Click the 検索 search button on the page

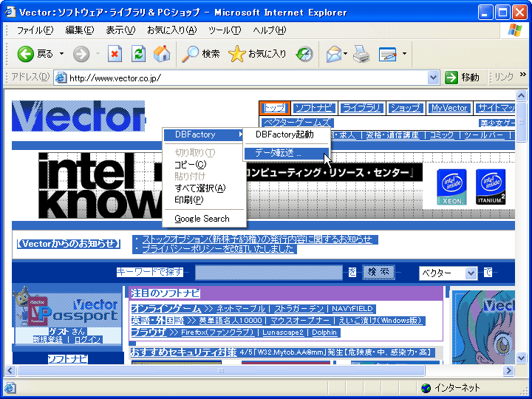click(378, 272)
